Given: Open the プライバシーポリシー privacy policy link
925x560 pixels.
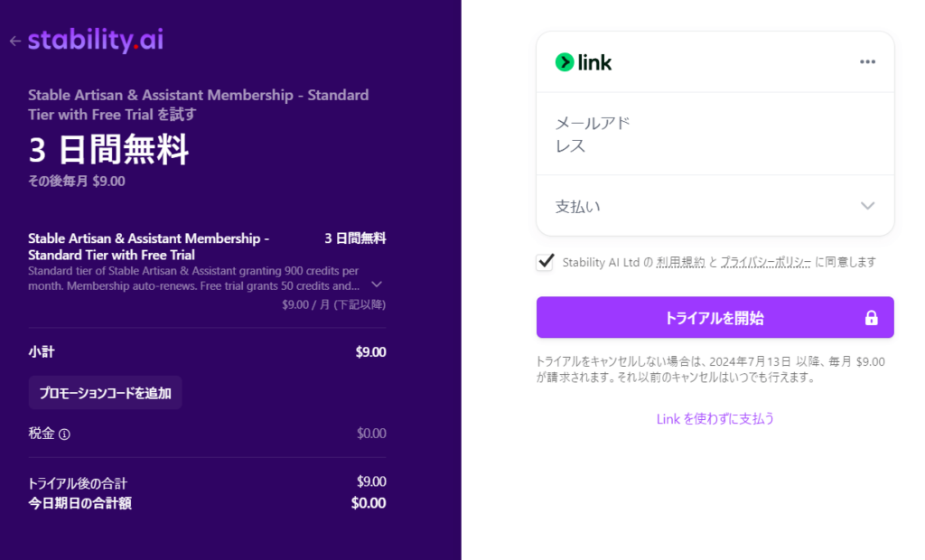Looking at the screenshot, I should click(765, 262).
